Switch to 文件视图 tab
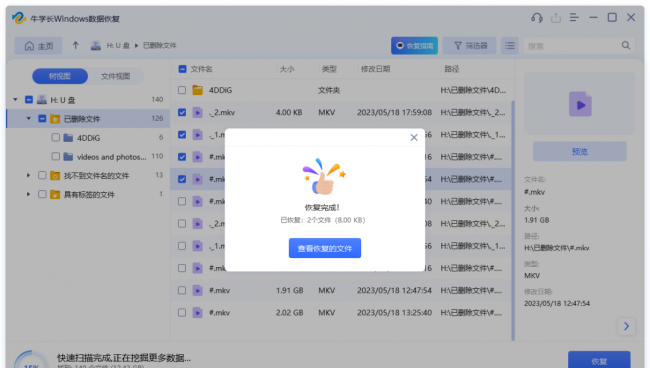This screenshot has height=368, width=650. point(116,76)
